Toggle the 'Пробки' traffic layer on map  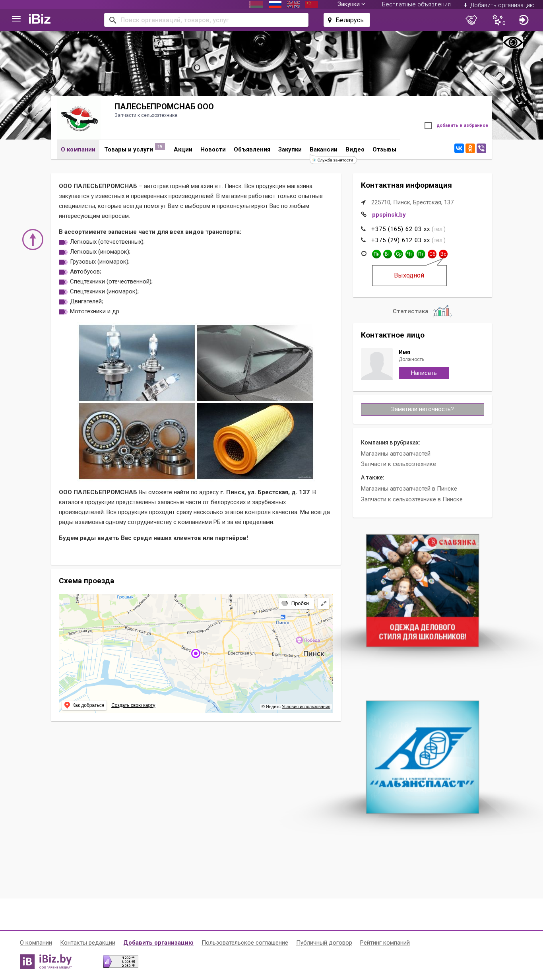[296, 603]
